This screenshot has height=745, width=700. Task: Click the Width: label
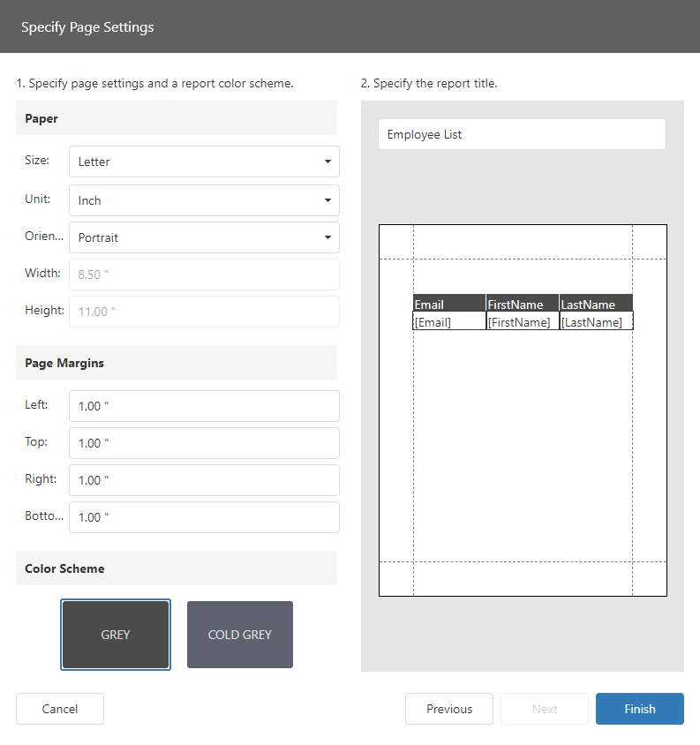click(x=42, y=274)
